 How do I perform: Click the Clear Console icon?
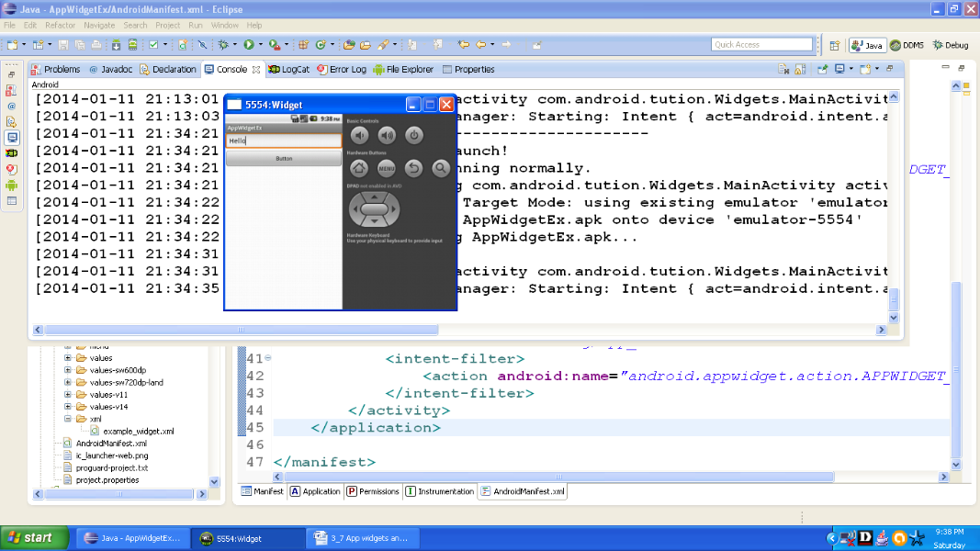(783, 70)
